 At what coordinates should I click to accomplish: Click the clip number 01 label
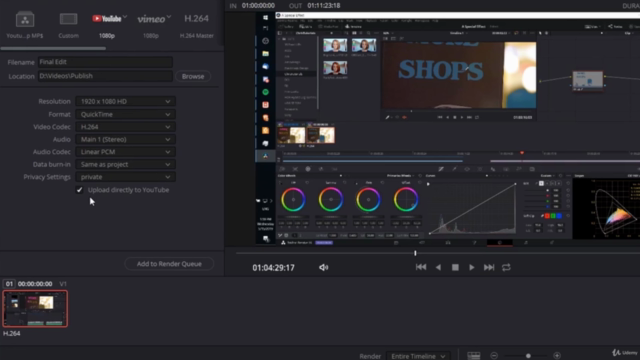click(9, 284)
